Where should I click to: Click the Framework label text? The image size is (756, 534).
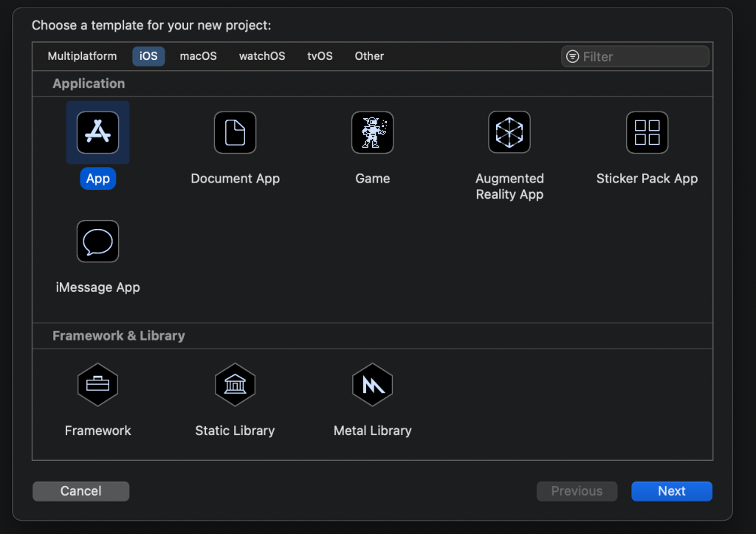click(98, 431)
